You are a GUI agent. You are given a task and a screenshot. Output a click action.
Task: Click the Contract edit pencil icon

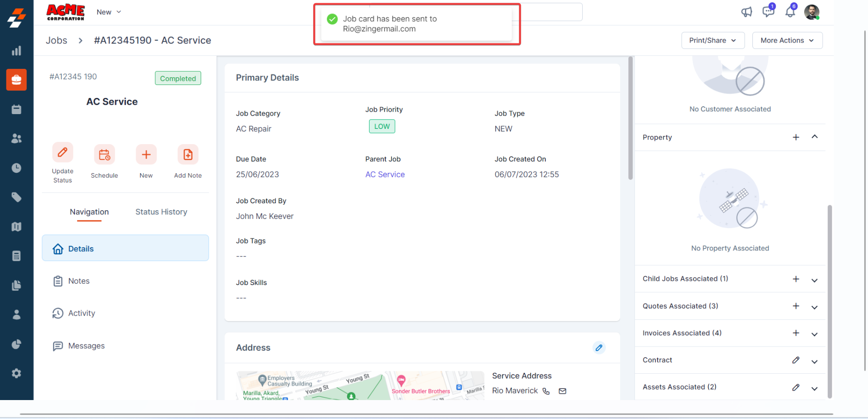click(x=795, y=360)
